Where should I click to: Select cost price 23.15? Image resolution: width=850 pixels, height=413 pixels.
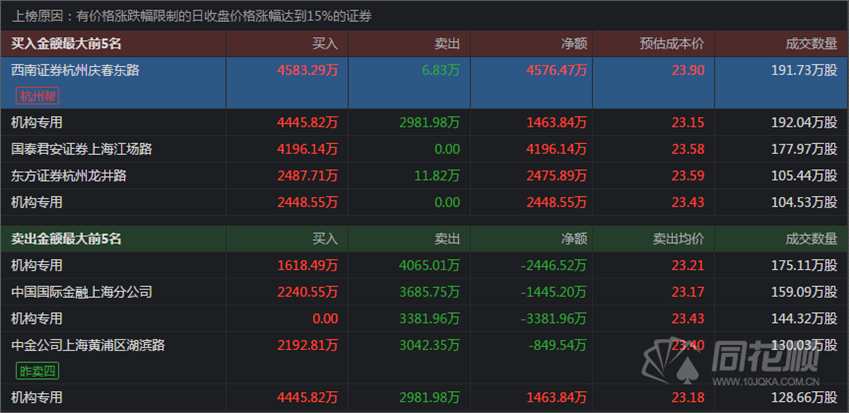coord(688,122)
